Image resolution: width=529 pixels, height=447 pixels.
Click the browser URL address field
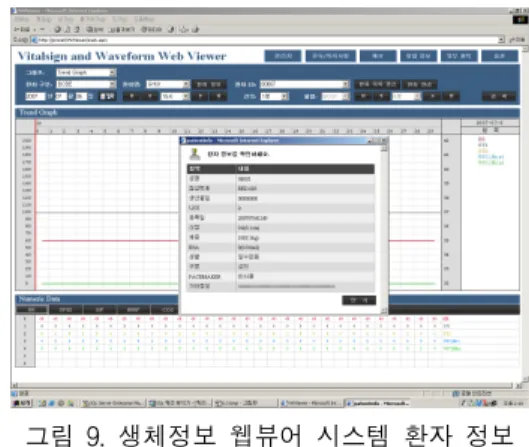[x=265, y=40]
